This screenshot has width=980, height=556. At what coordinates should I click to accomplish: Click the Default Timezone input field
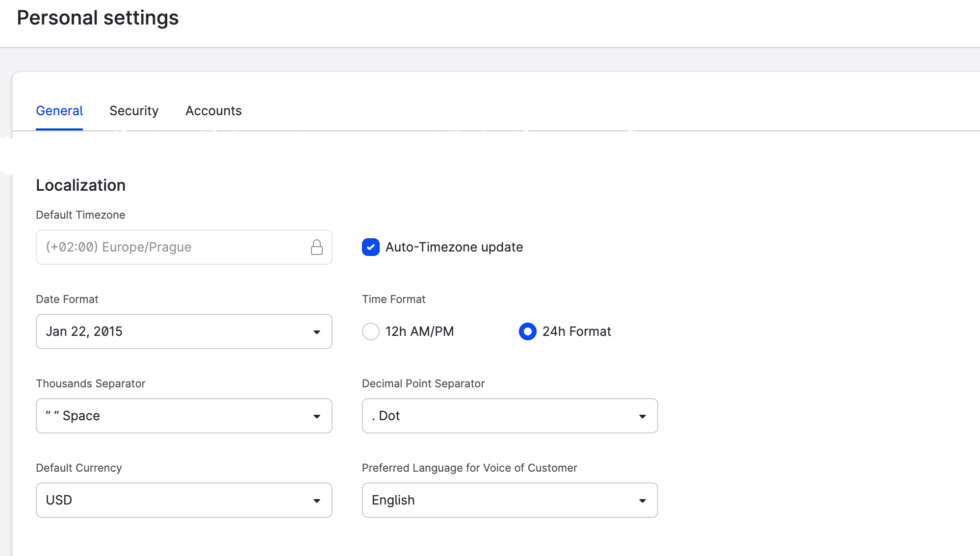click(172, 247)
